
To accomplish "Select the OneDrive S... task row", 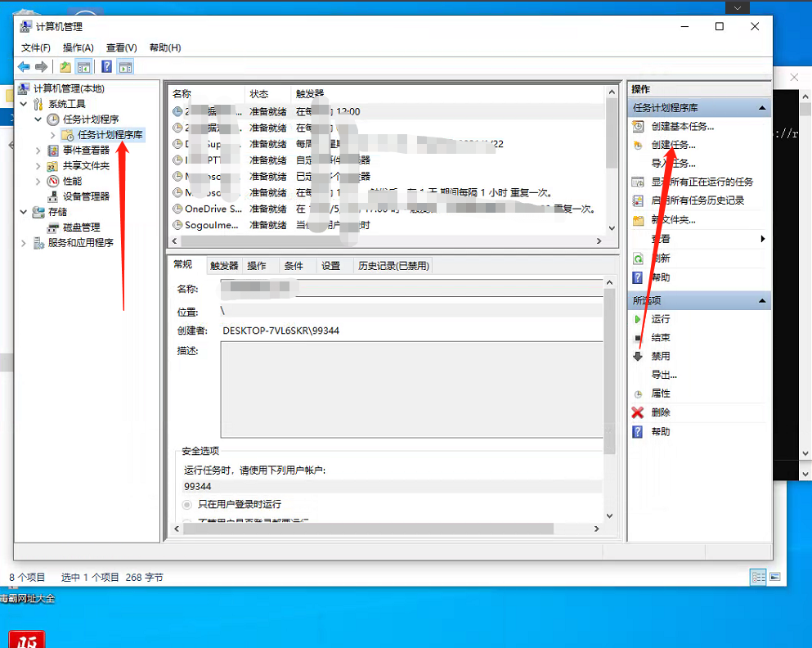I will click(x=386, y=209).
